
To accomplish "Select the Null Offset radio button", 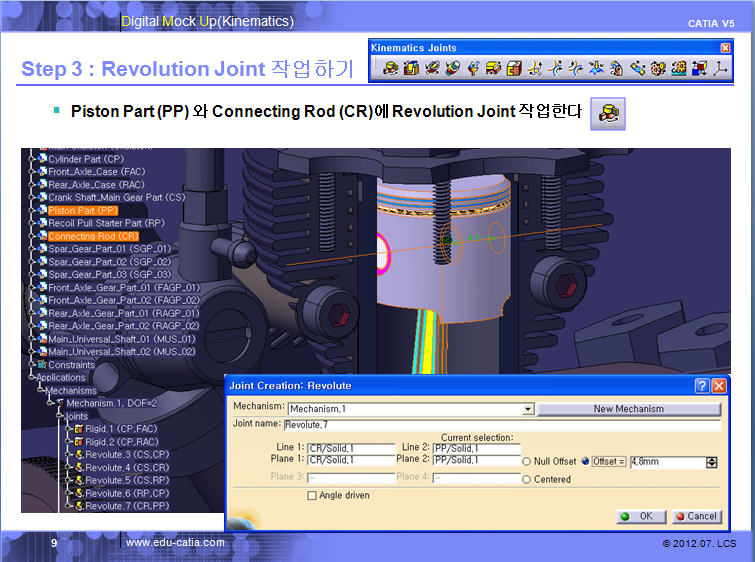I will [527, 462].
